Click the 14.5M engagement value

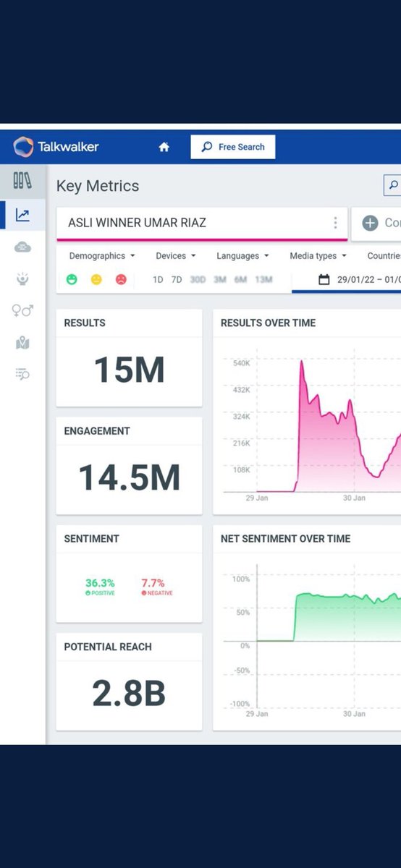click(130, 478)
